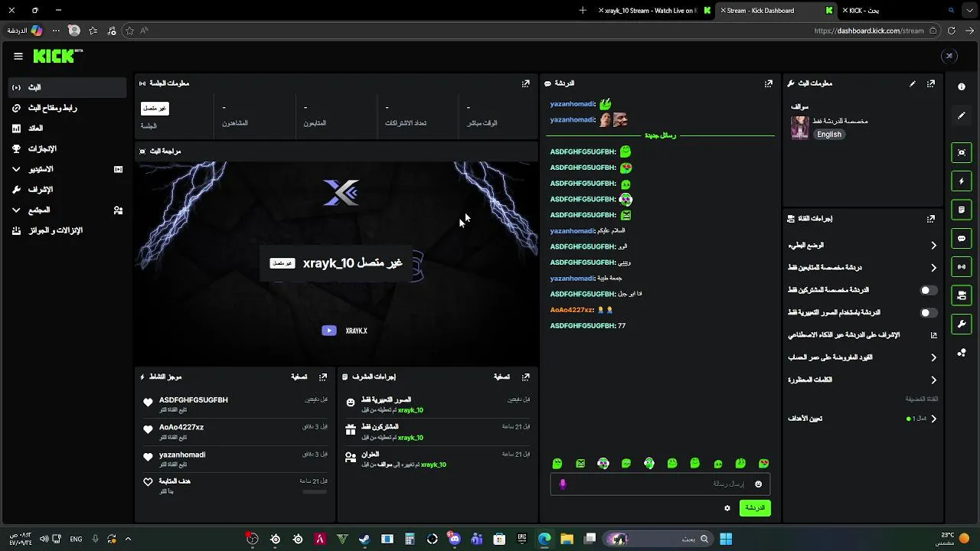Screen dimensions: 980x551
Task: Pop out the الدردشة chat panel
Action: (x=769, y=83)
